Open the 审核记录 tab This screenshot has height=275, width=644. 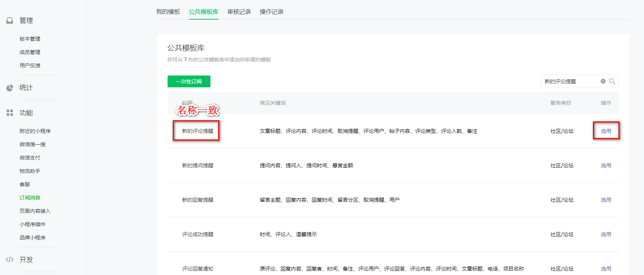[239, 12]
